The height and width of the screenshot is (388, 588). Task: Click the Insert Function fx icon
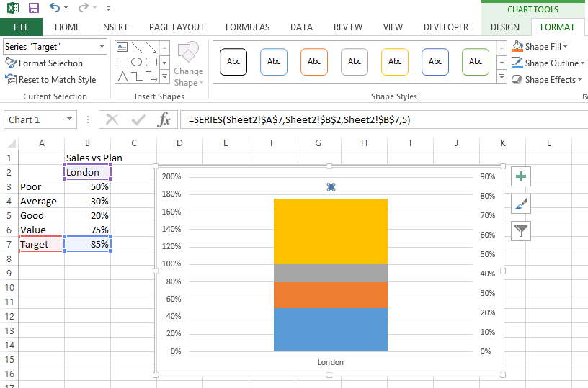pyautogui.click(x=164, y=119)
